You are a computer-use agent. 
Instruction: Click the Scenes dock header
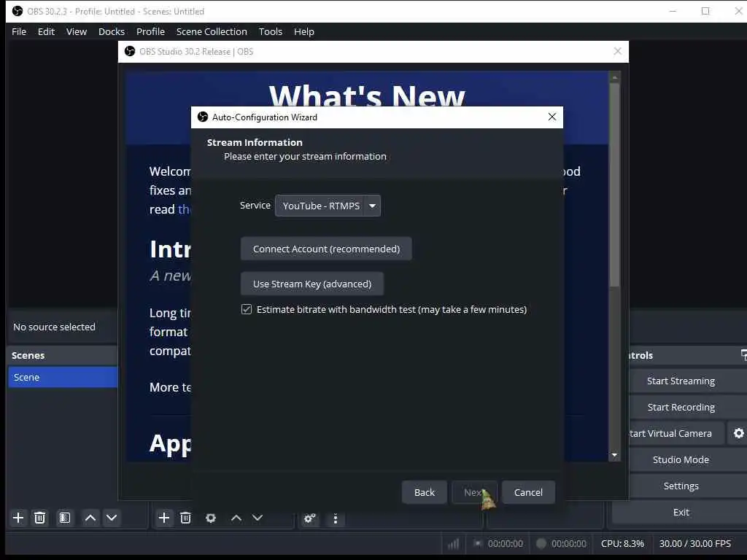pos(63,355)
